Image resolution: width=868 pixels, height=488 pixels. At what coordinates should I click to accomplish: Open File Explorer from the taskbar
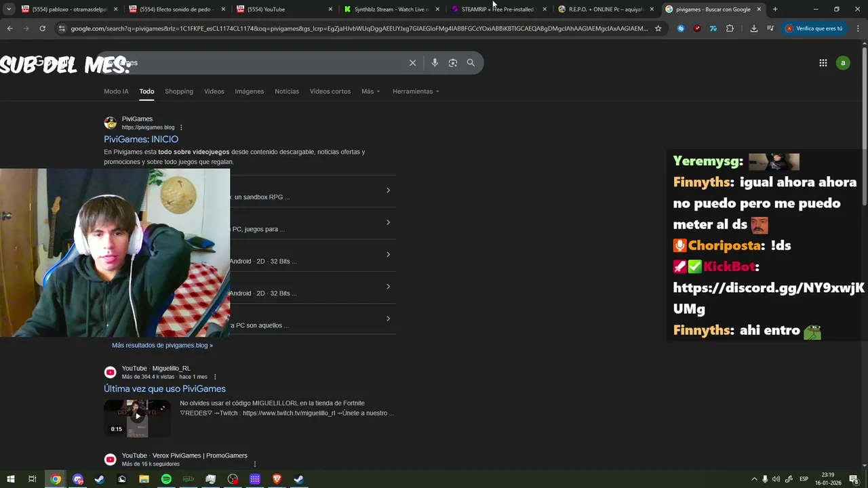pos(144,479)
